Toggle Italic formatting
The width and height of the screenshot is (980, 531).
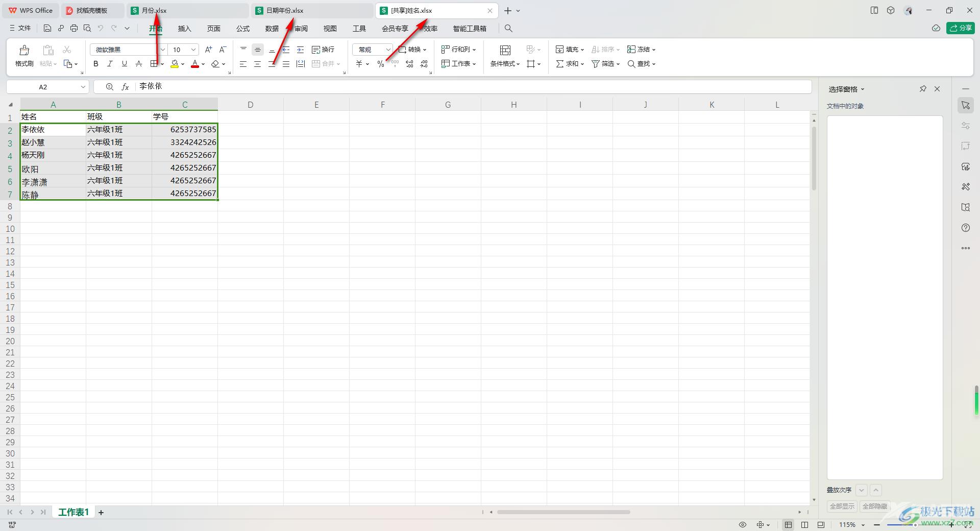coord(110,64)
